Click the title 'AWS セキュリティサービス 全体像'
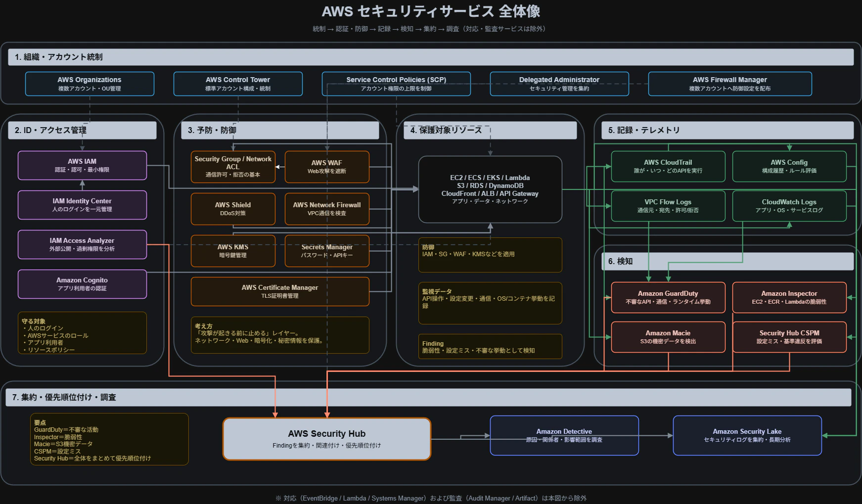 click(431, 11)
